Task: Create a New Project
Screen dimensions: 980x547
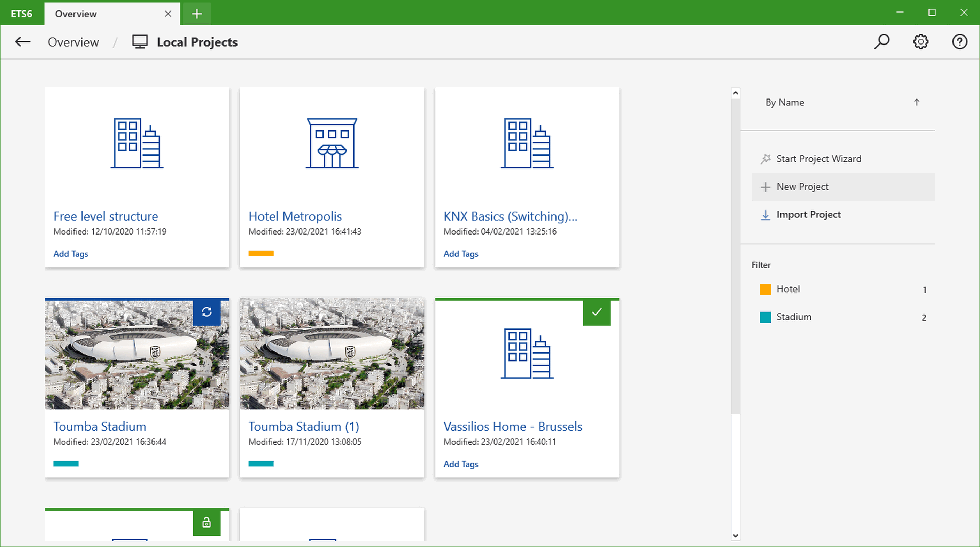Action: pyautogui.click(x=843, y=187)
